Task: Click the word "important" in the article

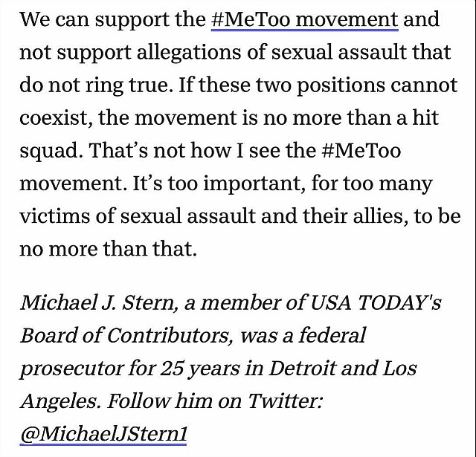Action: [251, 184]
